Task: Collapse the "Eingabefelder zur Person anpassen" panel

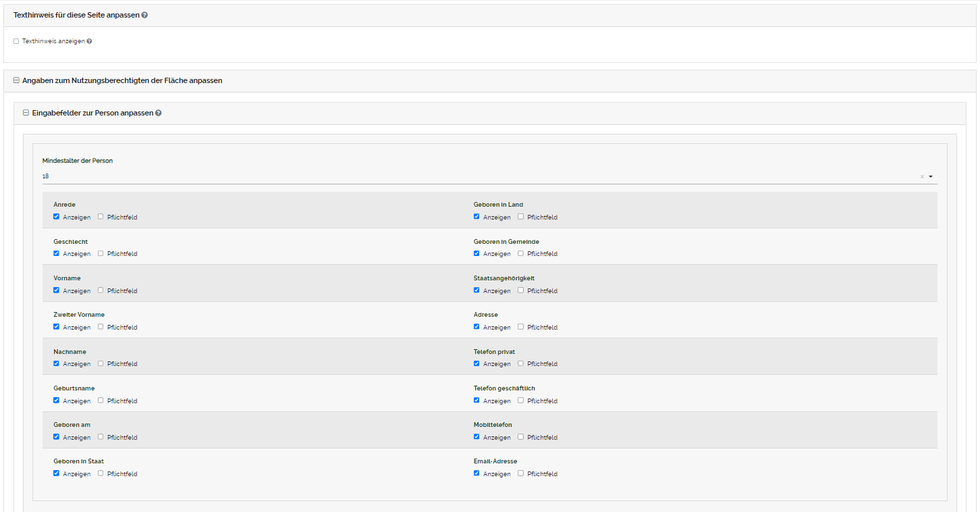Action: [x=26, y=113]
